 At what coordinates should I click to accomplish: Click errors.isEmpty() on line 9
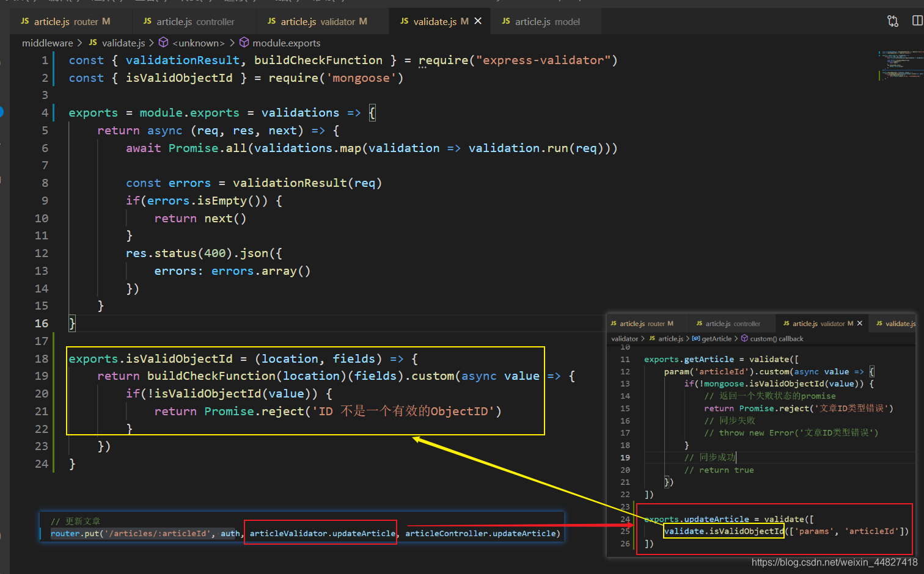tap(208, 201)
